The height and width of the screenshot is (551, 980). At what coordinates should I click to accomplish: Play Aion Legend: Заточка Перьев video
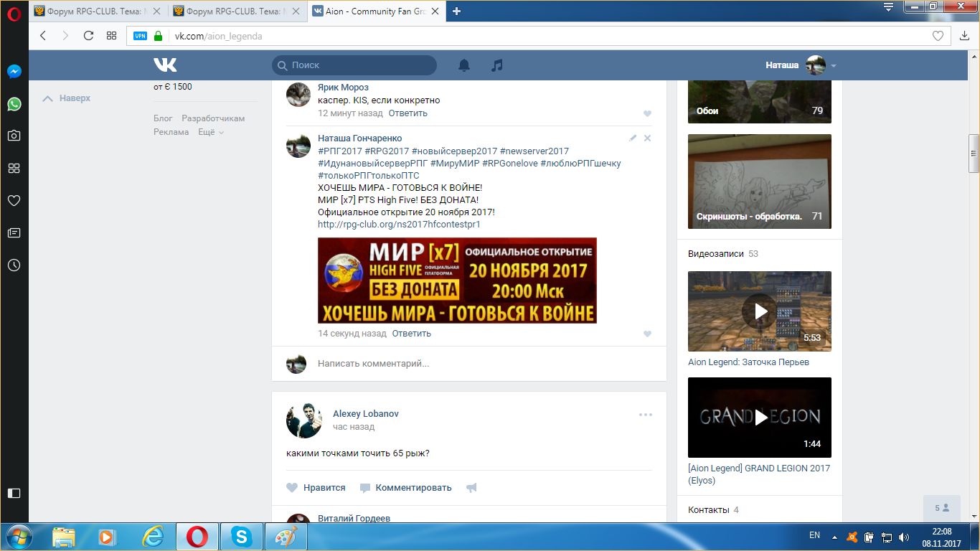click(x=760, y=311)
